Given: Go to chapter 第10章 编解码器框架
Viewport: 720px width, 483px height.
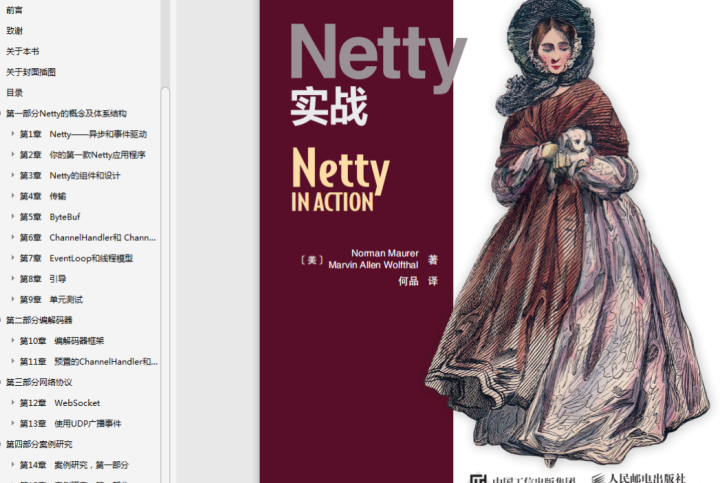Looking at the screenshot, I should coord(62,341).
